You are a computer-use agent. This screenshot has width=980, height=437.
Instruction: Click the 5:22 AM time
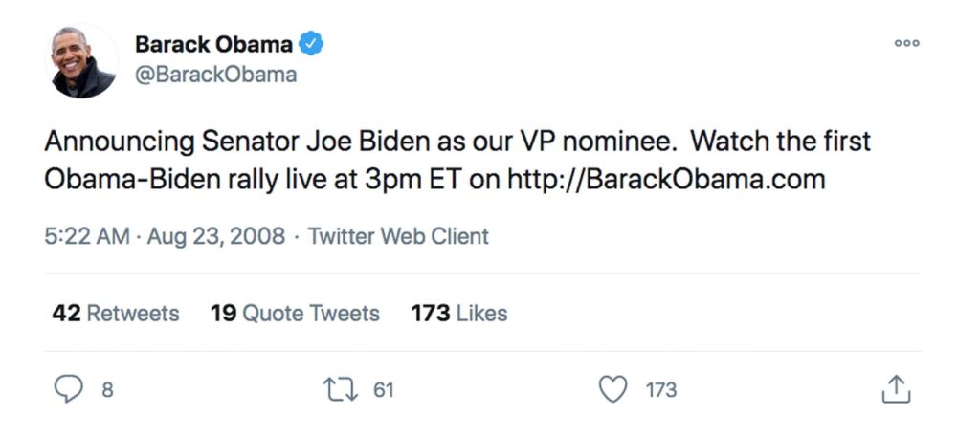tap(86, 236)
